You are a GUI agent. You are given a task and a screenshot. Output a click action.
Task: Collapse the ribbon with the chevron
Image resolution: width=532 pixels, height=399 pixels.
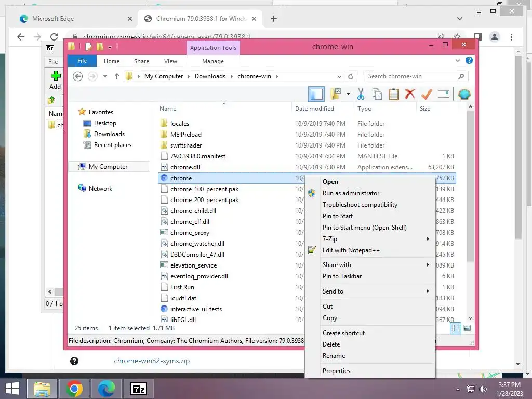tap(457, 60)
